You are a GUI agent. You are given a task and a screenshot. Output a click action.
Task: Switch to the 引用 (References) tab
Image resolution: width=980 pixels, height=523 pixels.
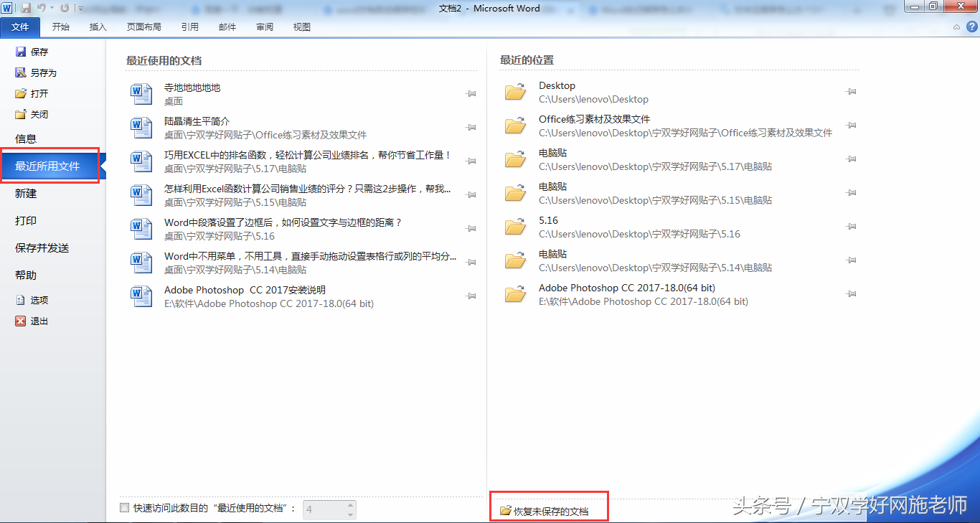tap(190, 27)
